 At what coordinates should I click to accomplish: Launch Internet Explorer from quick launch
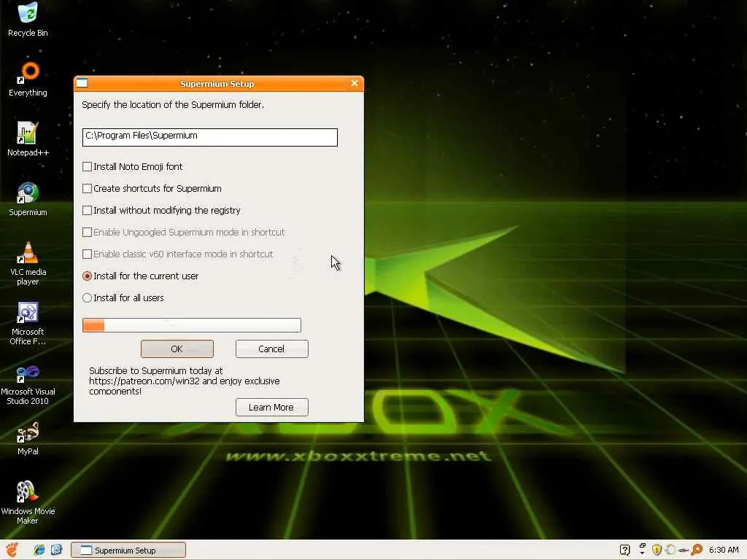(x=39, y=550)
